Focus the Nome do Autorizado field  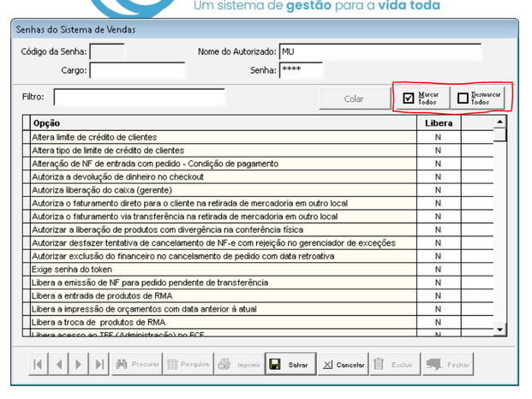380,52
